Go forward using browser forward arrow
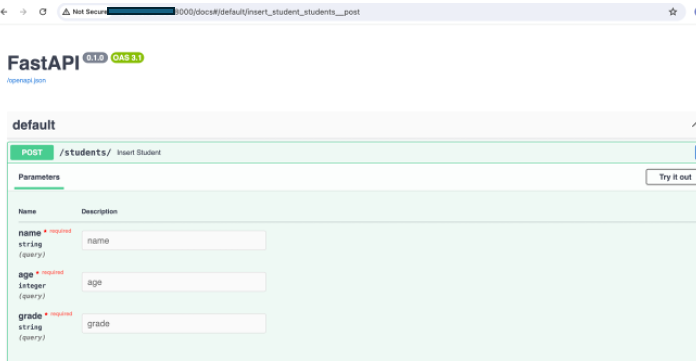The width and height of the screenshot is (696, 364). coord(23,12)
